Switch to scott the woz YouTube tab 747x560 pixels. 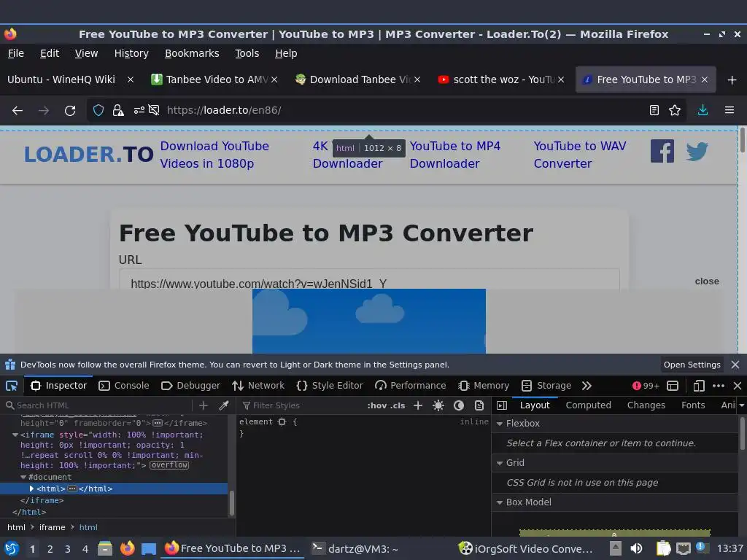[x=500, y=79]
